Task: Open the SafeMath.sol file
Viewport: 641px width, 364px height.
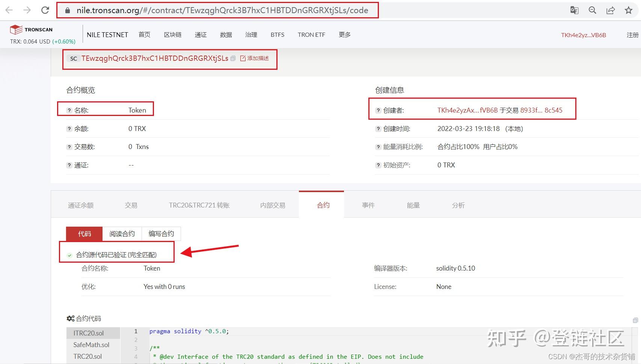Action: tap(94, 344)
